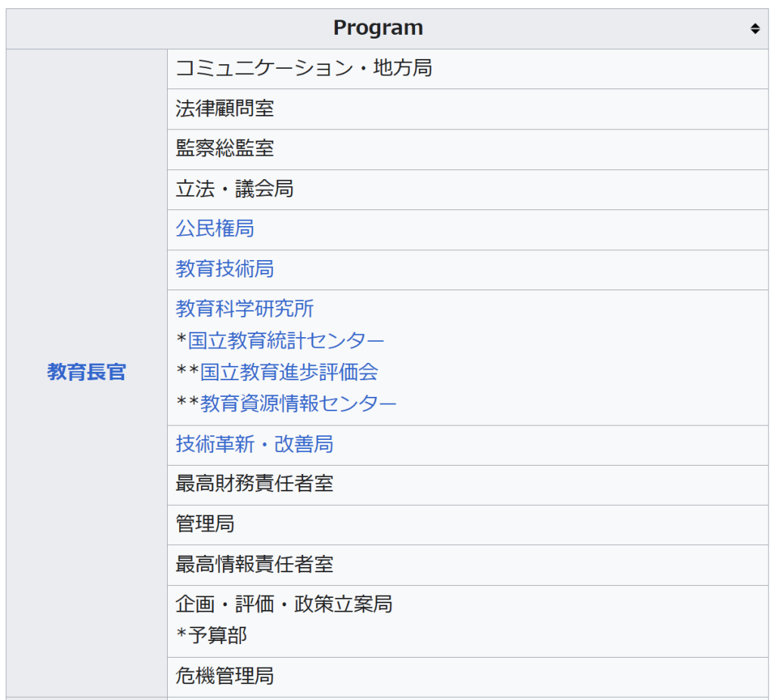Open the 教育科学研究所 link
774x700 pixels.
pos(244,308)
